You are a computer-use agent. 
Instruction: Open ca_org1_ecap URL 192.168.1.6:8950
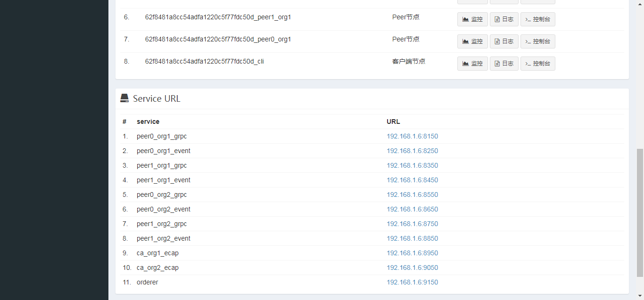[412, 253]
